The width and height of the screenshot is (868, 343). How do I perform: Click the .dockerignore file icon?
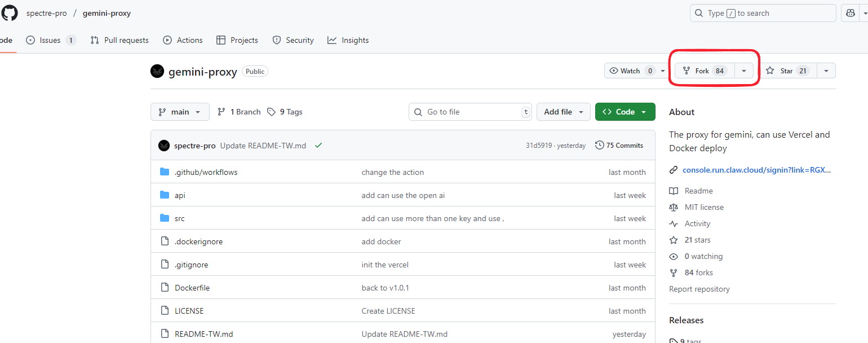coord(165,241)
